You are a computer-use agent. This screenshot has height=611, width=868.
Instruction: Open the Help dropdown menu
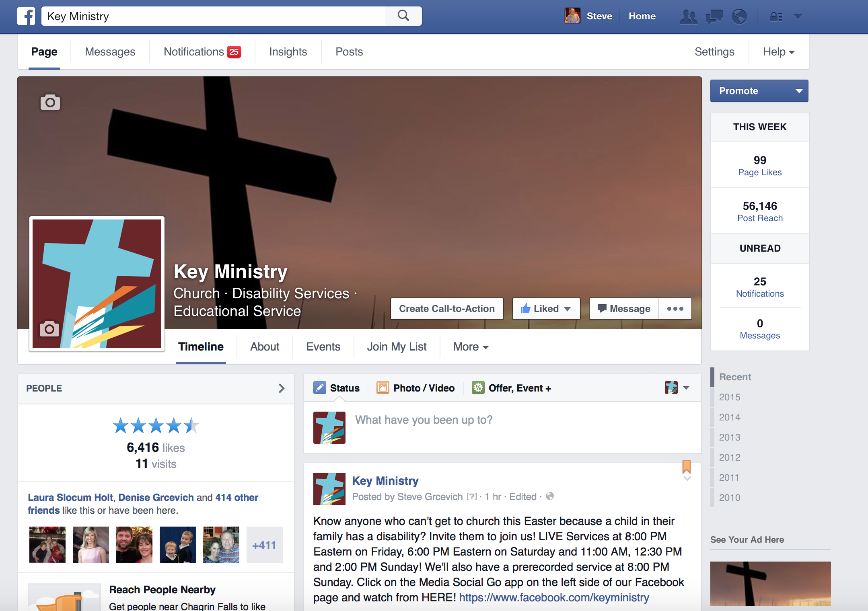778,52
